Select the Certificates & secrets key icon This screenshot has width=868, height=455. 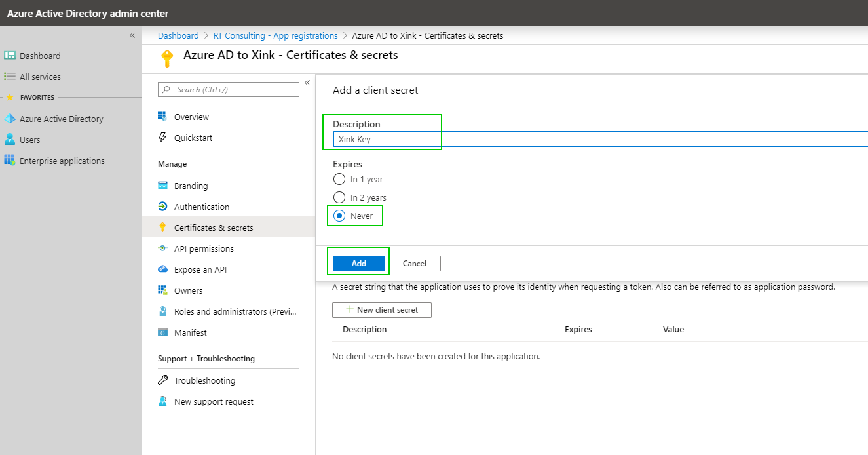[161, 227]
